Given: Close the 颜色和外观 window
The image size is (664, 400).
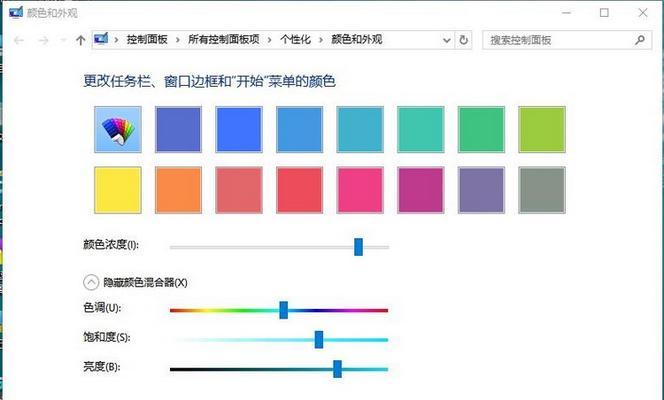Looking at the screenshot, I should (x=643, y=13).
